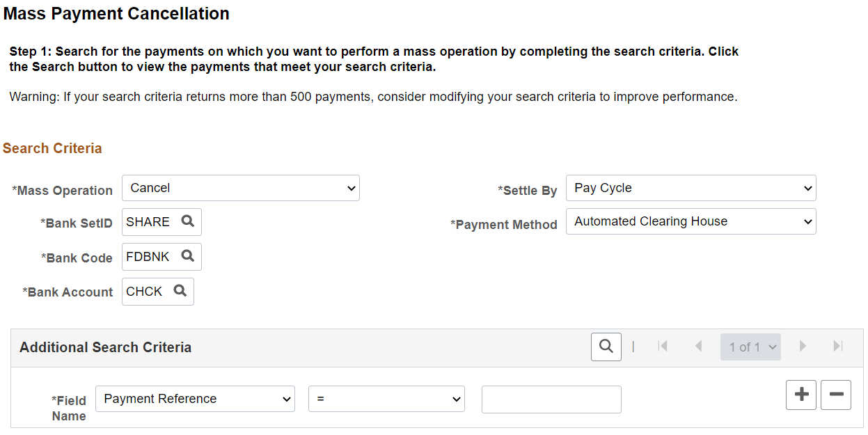Click the previous row navigation arrow
The image size is (868, 435).
tap(698, 346)
